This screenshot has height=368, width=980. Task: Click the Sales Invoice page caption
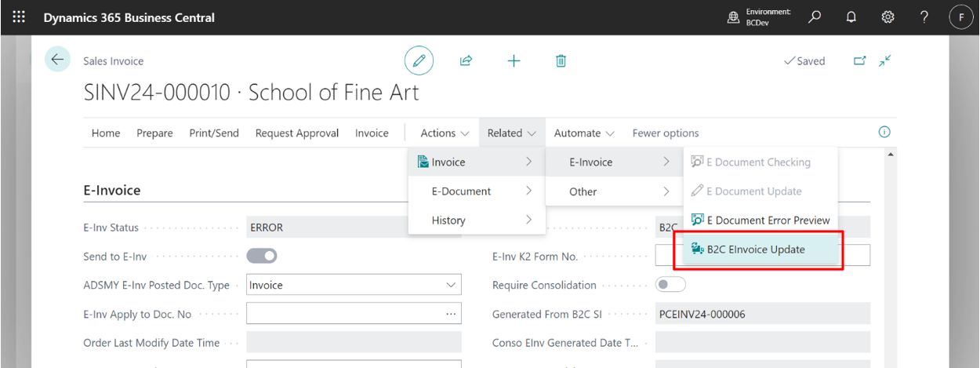[x=114, y=60]
